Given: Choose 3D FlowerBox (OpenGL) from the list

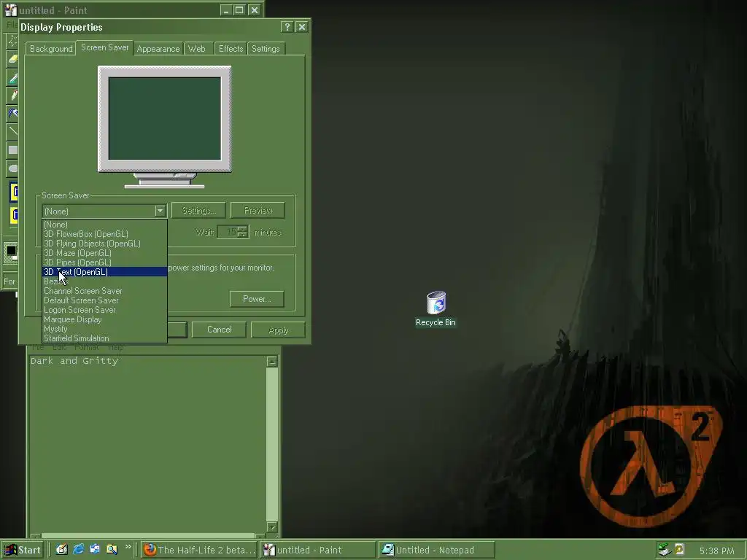Looking at the screenshot, I should 105,234.
